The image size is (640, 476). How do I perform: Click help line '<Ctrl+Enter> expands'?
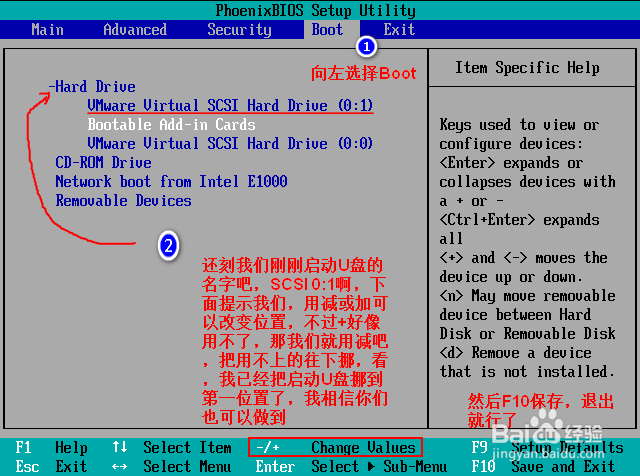point(519,220)
